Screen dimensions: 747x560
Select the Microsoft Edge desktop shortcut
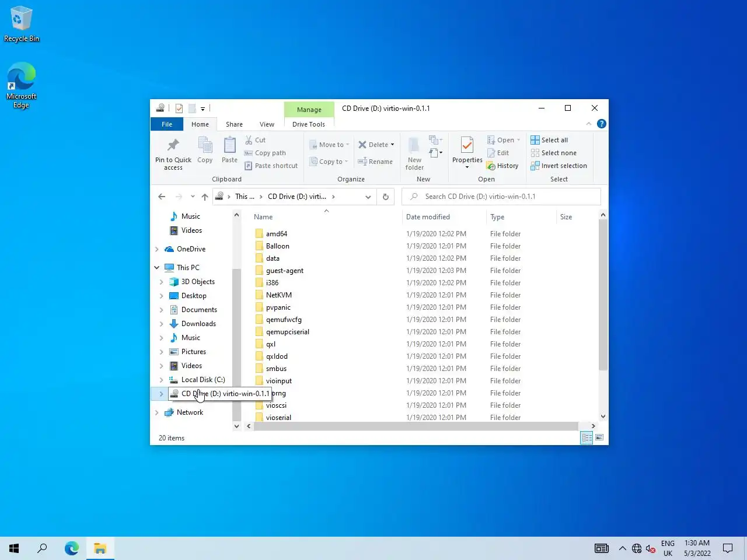(22, 86)
